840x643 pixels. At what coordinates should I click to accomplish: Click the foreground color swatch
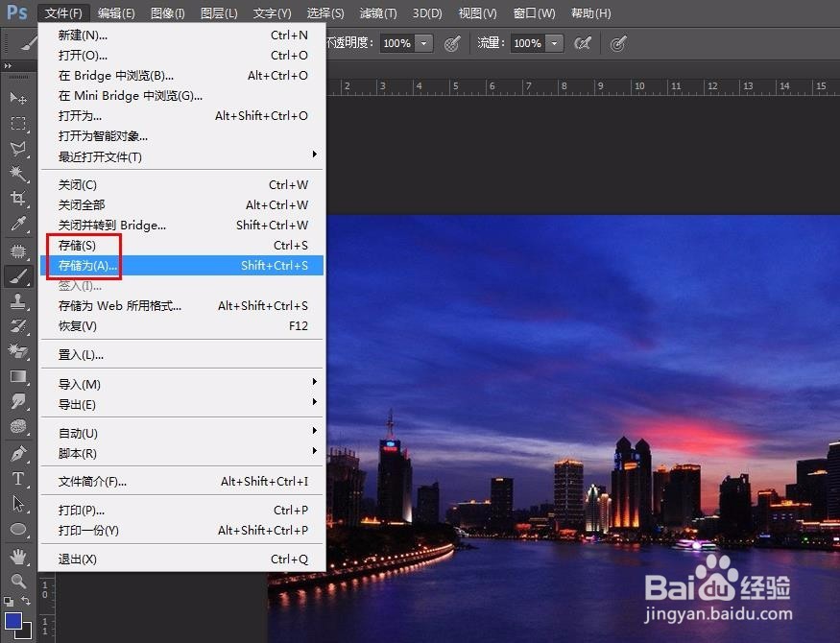tap(15, 619)
